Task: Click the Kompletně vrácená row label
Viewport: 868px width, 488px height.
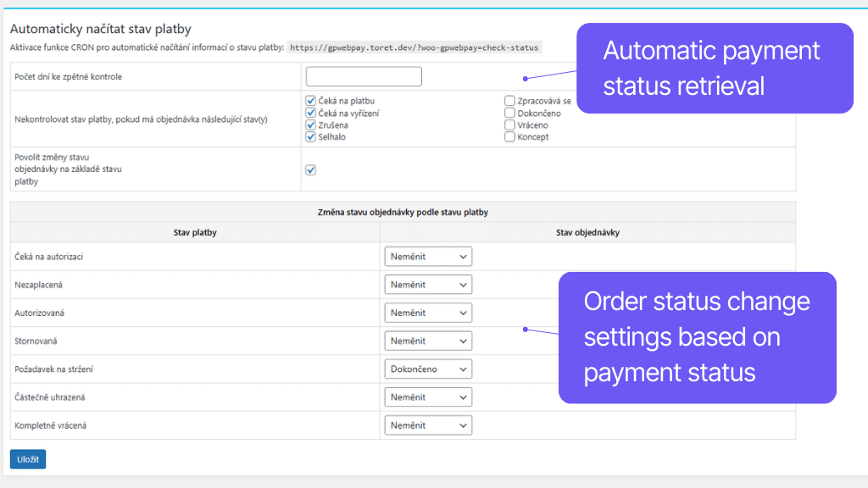Action: [50, 425]
